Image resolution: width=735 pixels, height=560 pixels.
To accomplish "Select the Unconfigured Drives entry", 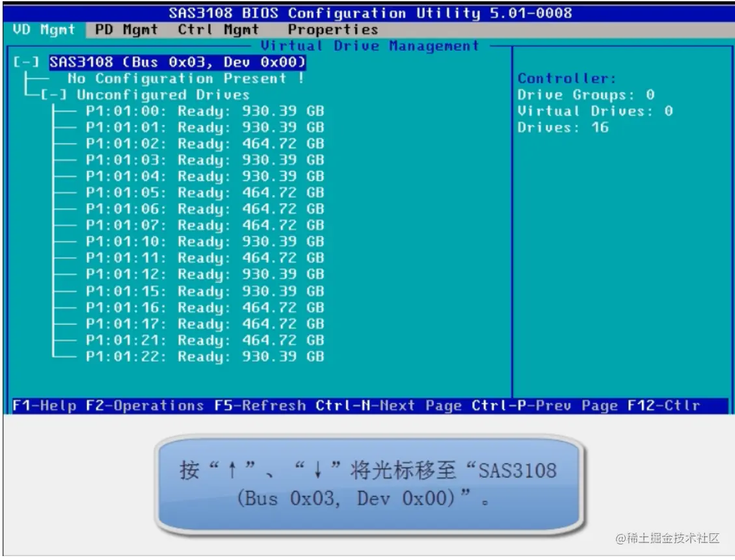I will [163, 95].
